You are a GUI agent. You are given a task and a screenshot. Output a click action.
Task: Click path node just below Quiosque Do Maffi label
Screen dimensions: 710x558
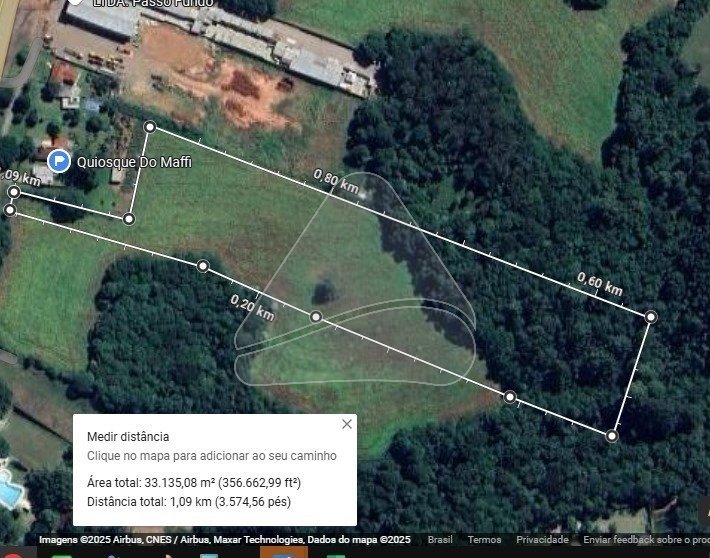coord(129,219)
